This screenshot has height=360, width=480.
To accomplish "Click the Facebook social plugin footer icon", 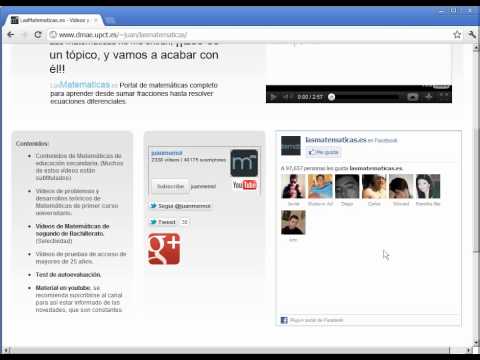I will click(x=284, y=320).
